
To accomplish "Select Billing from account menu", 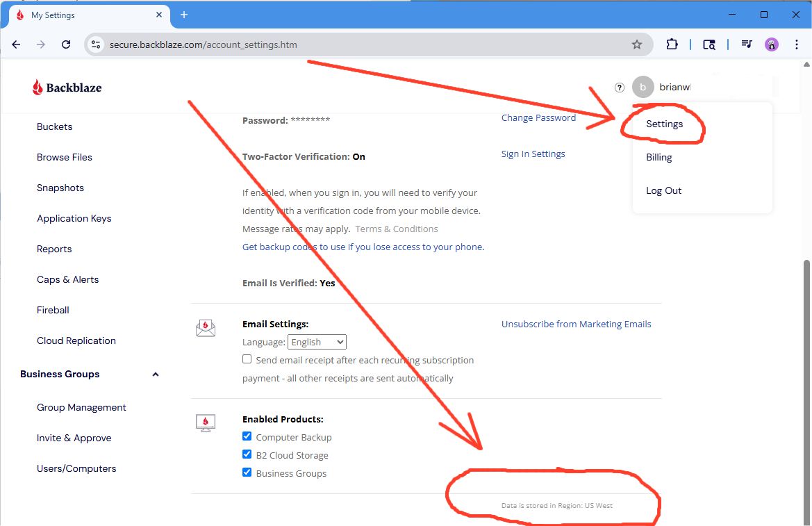I will (658, 157).
